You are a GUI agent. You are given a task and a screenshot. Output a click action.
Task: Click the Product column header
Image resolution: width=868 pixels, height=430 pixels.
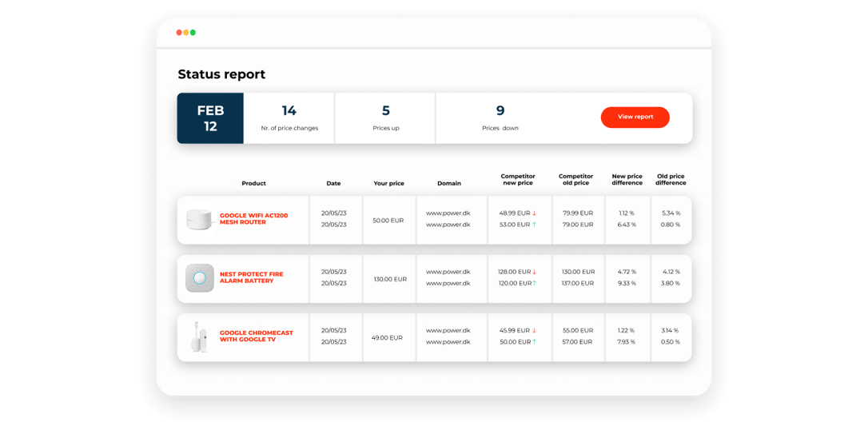[253, 183]
